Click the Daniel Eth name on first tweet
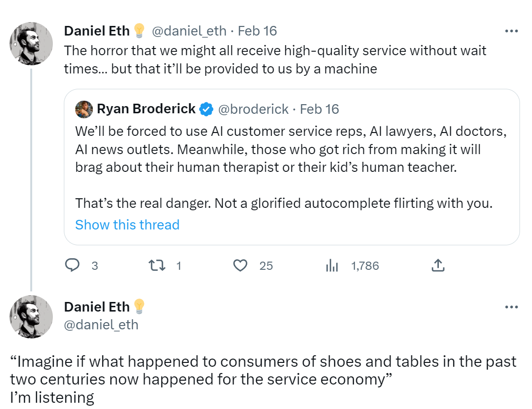 pos(97,31)
